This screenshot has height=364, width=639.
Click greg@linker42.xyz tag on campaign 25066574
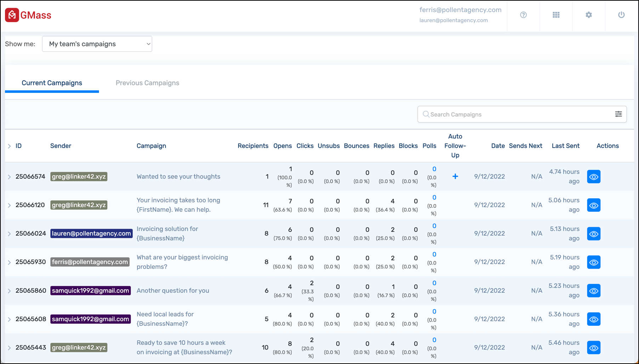click(x=79, y=177)
